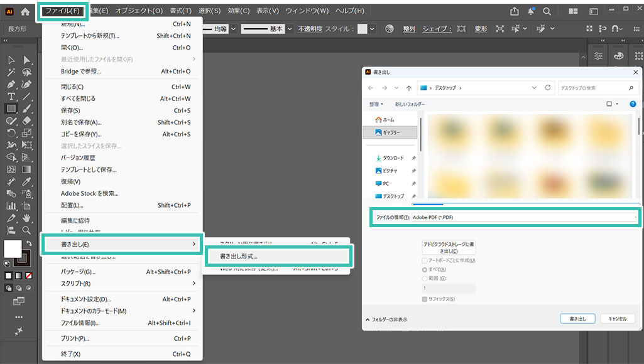The width and height of the screenshot is (644, 364).
Task: Click the Share icon in the top bar
Action: pos(515,11)
